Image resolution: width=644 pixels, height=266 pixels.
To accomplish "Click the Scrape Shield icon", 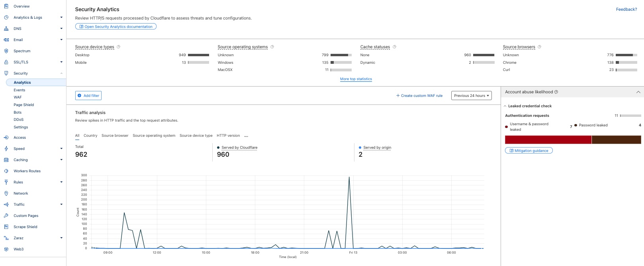I will coord(6,227).
